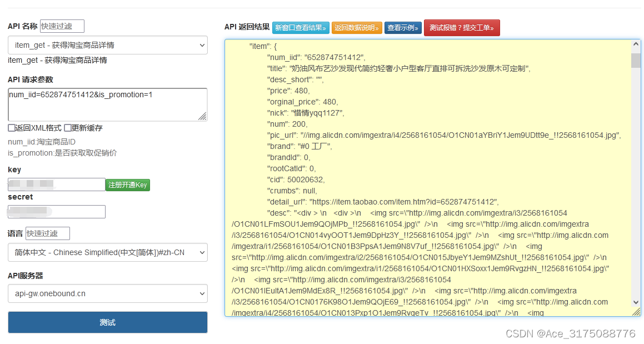Click the "brandId": 0 line
Viewport: 644px width, 344px height.
pyautogui.click(x=289, y=157)
